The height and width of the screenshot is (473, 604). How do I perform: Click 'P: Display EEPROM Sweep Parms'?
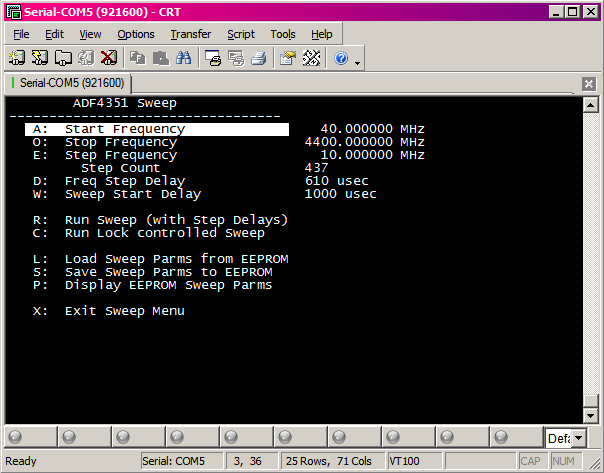[x=153, y=285]
